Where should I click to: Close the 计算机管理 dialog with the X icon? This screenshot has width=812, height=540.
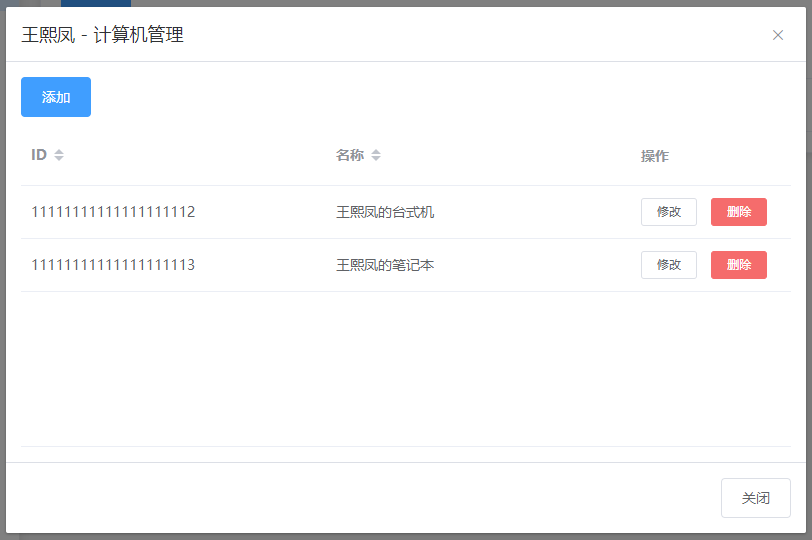778,35
